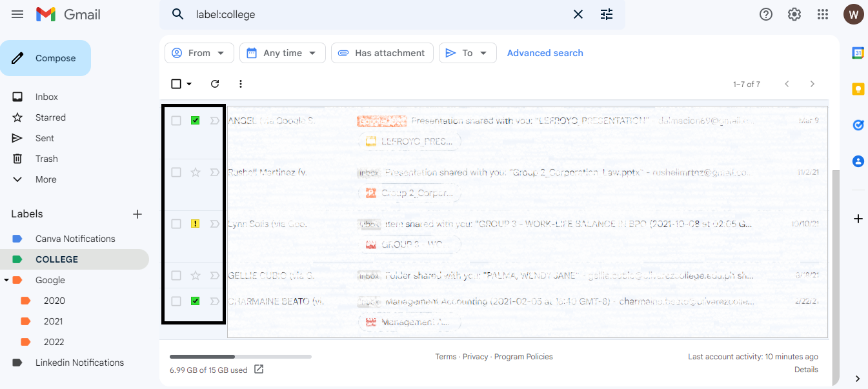The image size is (868, 389).
Task: Open Google Calendar in the side panel
Action: [x=858, y=52]
